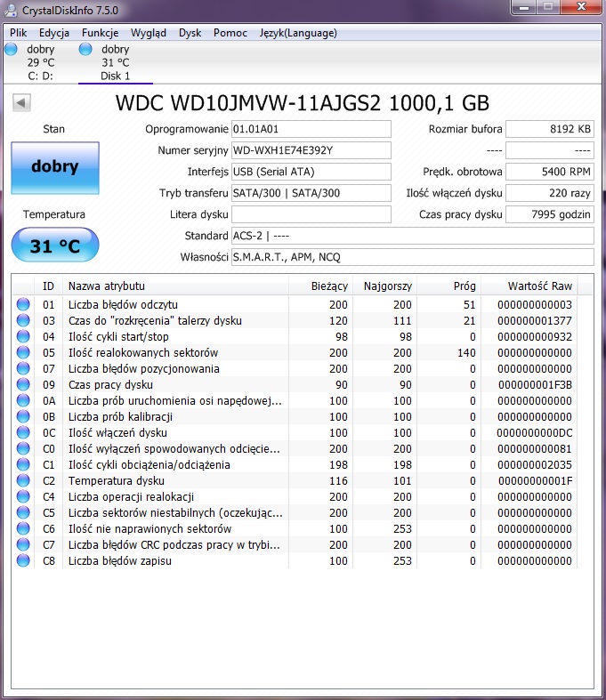Screen dimensions: 606x700
Task: Click raw value 0000000000DC
Action: click(534, 432)
